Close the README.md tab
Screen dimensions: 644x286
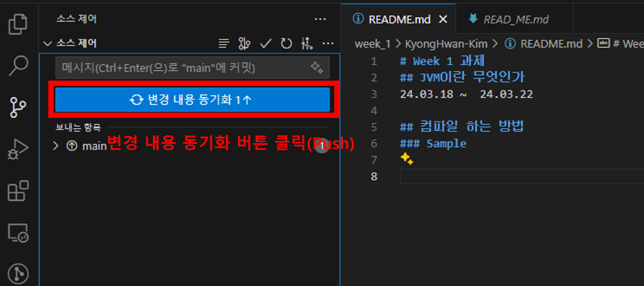click(443, 19)
